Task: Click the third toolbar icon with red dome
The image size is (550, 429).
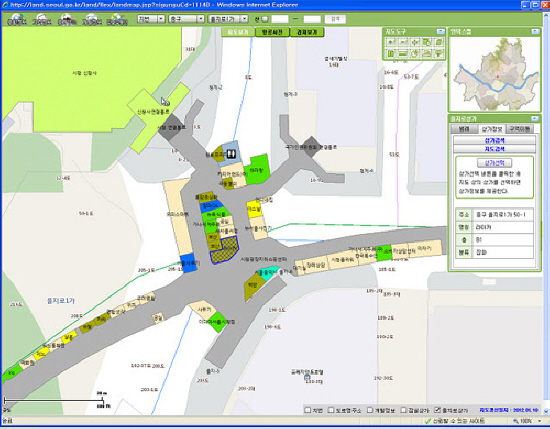Action: (67, 19)
